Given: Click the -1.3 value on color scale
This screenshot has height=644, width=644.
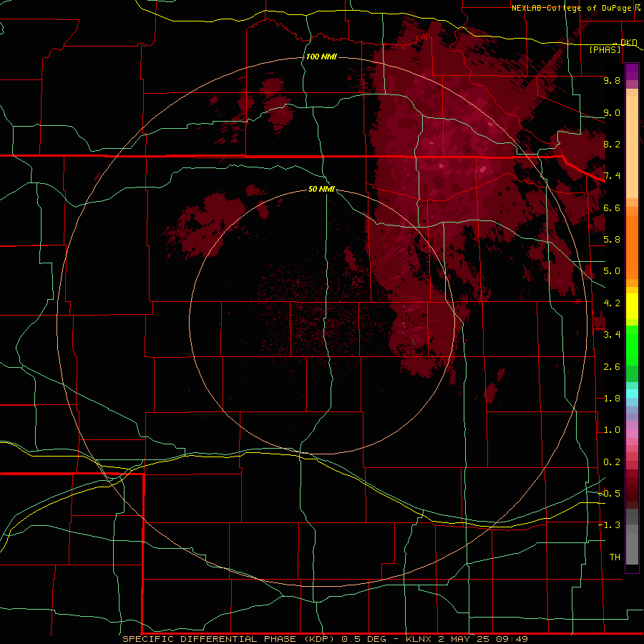Looking at the screenshot, I should 609,525.
